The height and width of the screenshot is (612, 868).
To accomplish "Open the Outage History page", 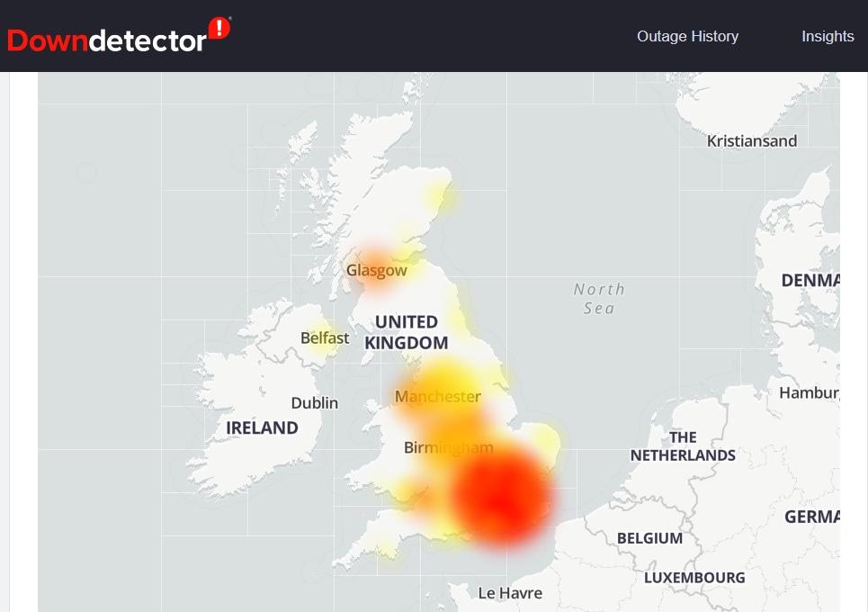I will (x=687, y=36).
